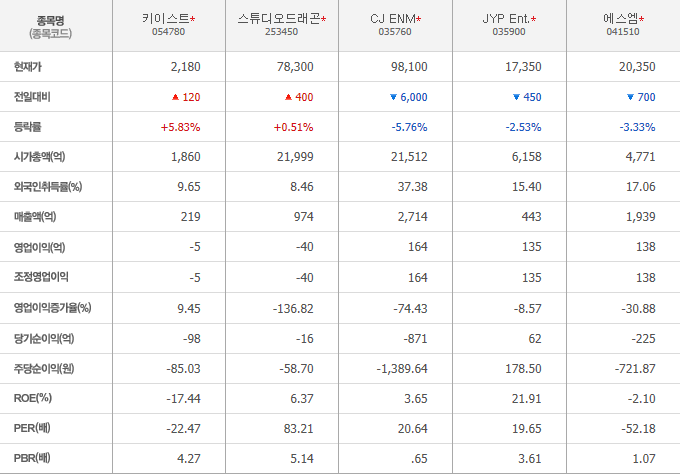Screen dimensions: 682x475
Task: Click operating profit growth -74.43
Action: coord(410,308)
